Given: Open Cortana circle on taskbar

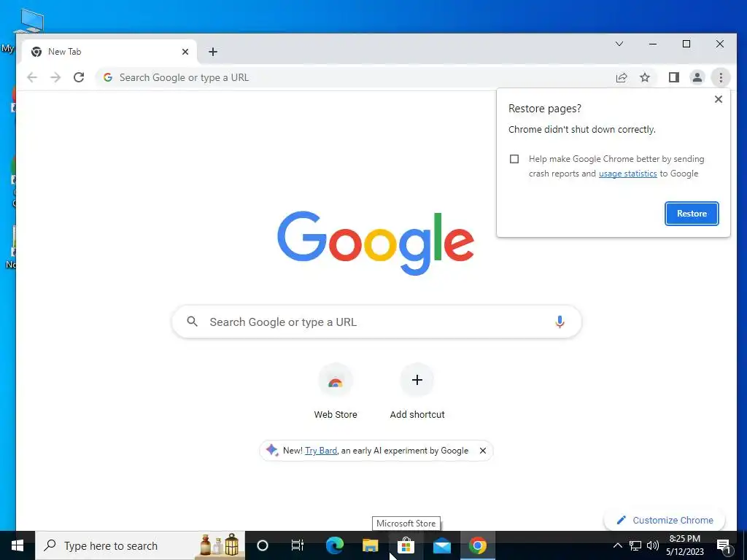Looking at the screenshot, I should click(x=263, y=545).
